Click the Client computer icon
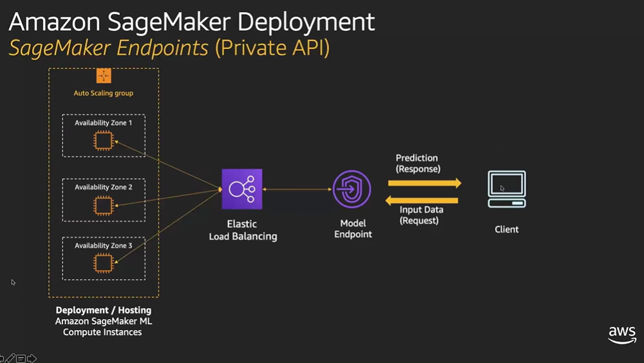 click(x=507, y=189)
